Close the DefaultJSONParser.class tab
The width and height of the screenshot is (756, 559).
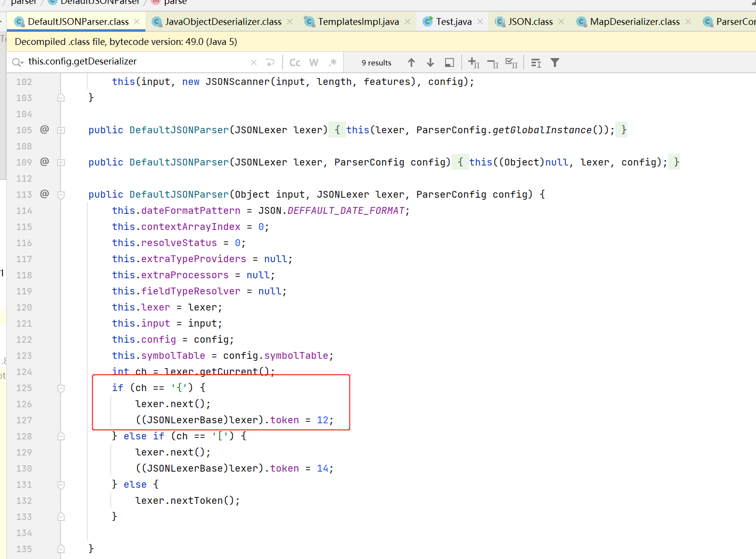(x=137, y=21)
